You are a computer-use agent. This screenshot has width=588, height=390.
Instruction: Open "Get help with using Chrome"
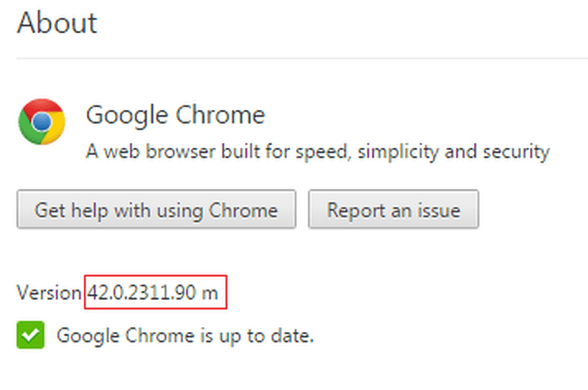[x=156, y=210]
